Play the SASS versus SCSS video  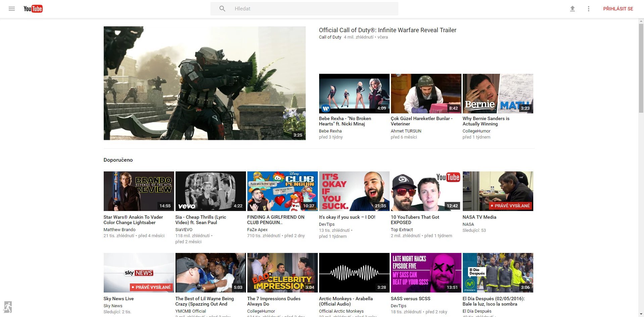pyautogui.click(x=426, y=272)
